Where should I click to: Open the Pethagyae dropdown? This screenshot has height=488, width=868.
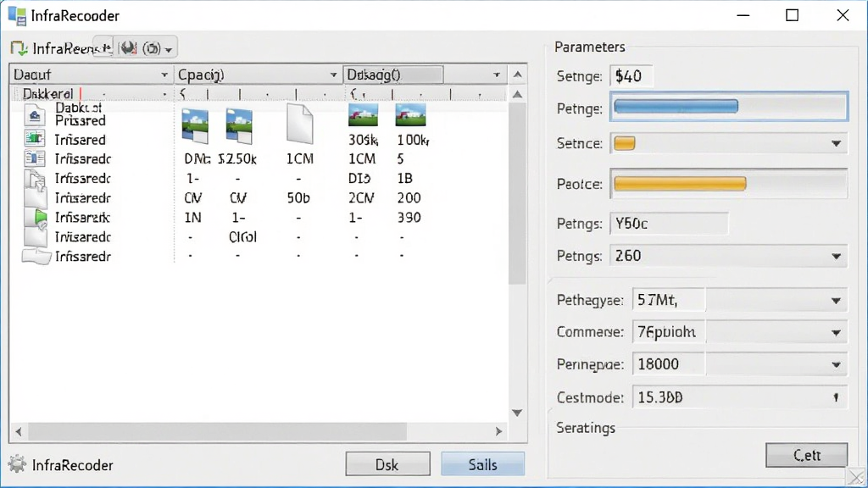point(836,301)
